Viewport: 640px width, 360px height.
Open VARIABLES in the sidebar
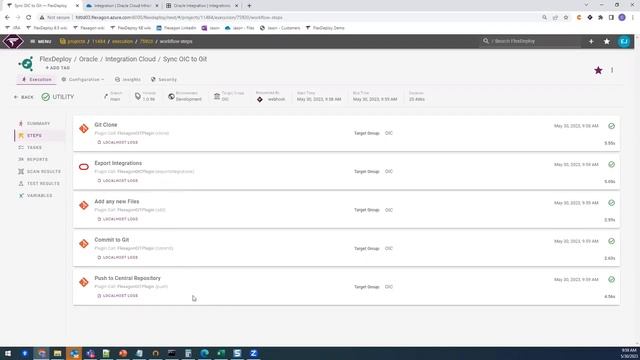38,196
